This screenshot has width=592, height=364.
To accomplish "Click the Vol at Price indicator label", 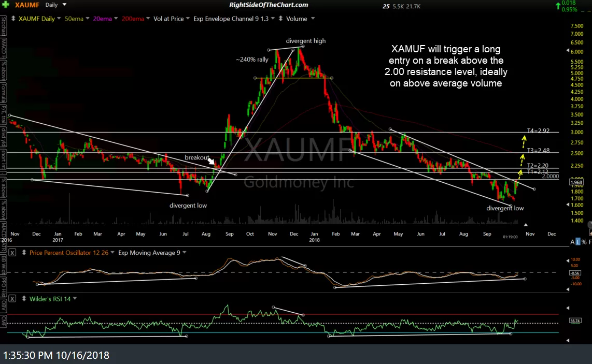I will (168, 19).
